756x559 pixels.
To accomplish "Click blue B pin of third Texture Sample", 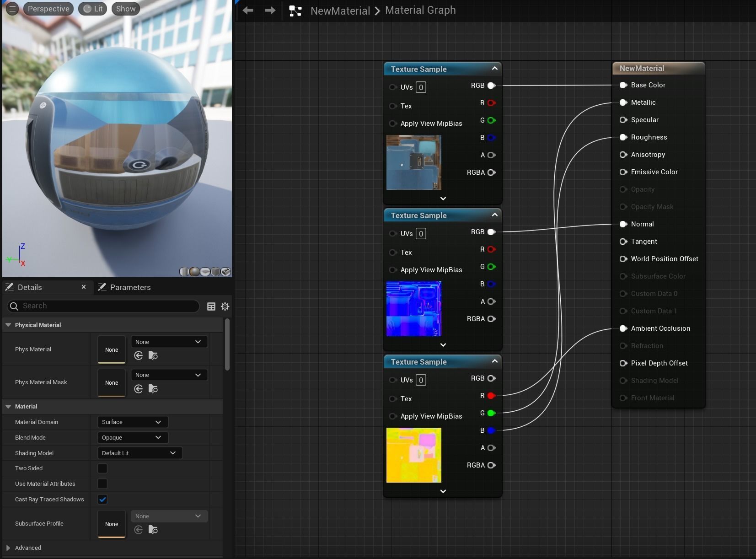I will [492, 430].
